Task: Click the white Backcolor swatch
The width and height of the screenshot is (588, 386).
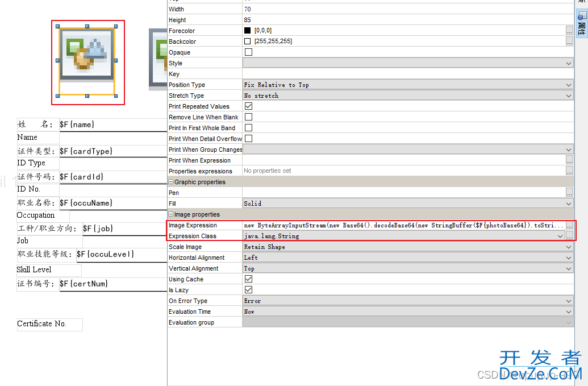Action: coord(248,41)
